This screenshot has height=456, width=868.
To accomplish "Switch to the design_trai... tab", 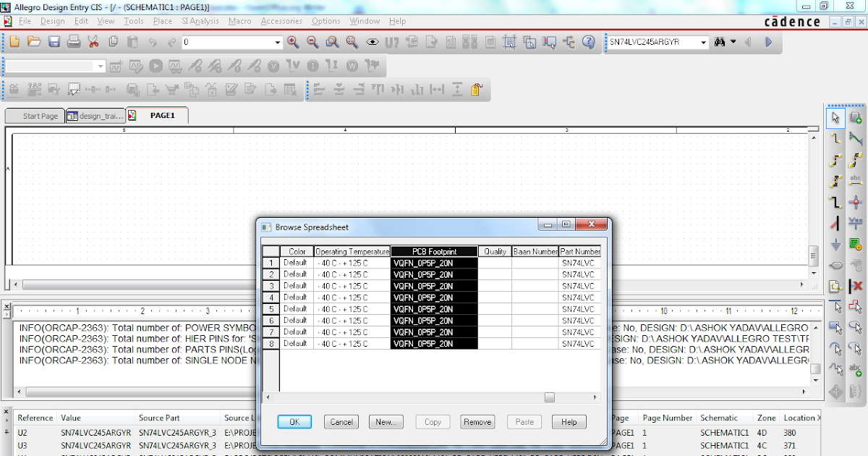I will coord(95,116).
